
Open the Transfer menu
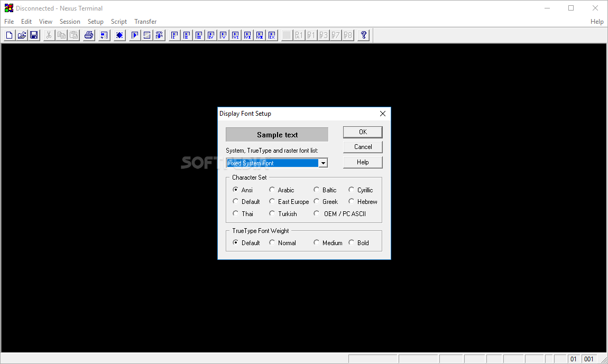tap(145, 21)
